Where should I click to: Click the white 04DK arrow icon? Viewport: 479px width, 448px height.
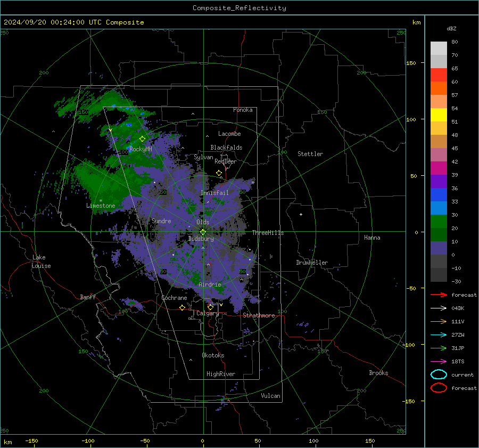[x=439, y=308]
